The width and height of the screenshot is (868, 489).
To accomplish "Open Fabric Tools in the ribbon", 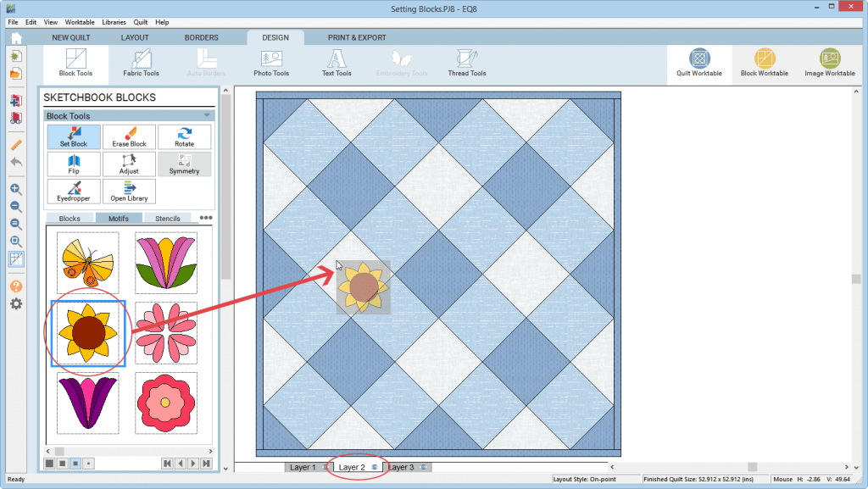I will [x=142, y=63].
